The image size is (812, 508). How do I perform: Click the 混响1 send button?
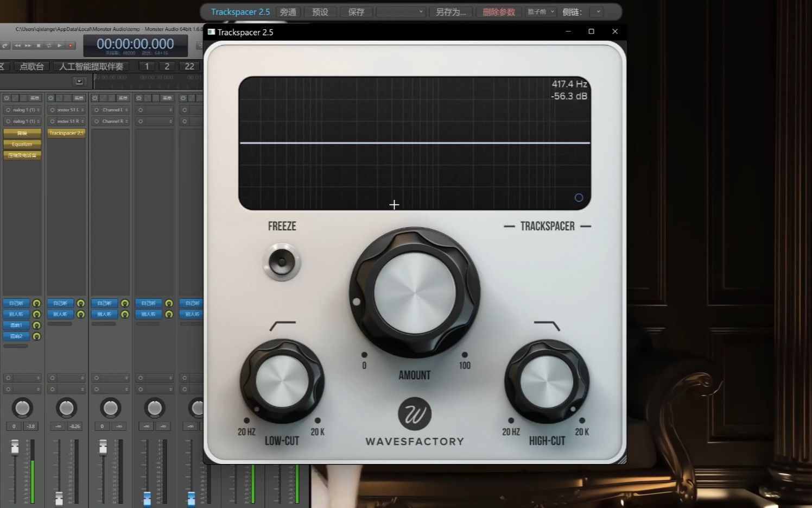click(16, 325)
